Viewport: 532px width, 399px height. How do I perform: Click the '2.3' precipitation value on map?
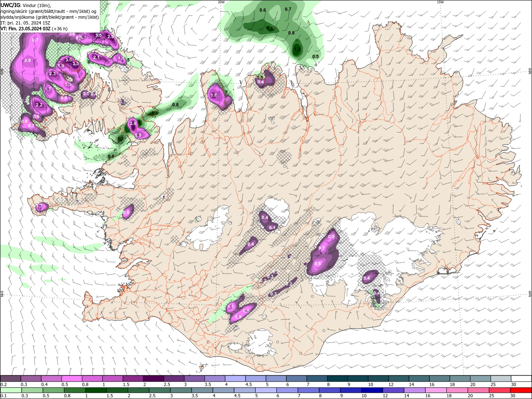coord(52,74)
